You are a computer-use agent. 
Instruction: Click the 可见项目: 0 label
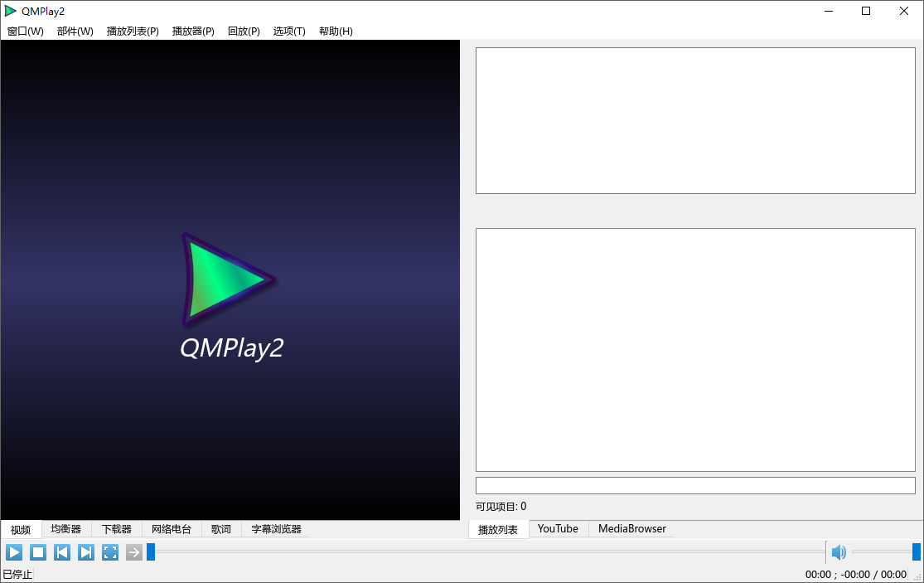tap(501, 507)
